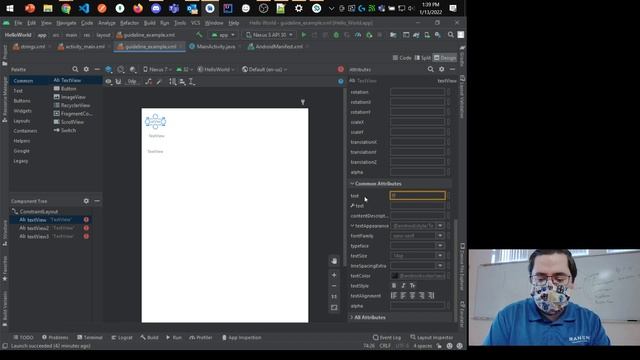Select the pan hand tool on the canvas

point(334,261)
